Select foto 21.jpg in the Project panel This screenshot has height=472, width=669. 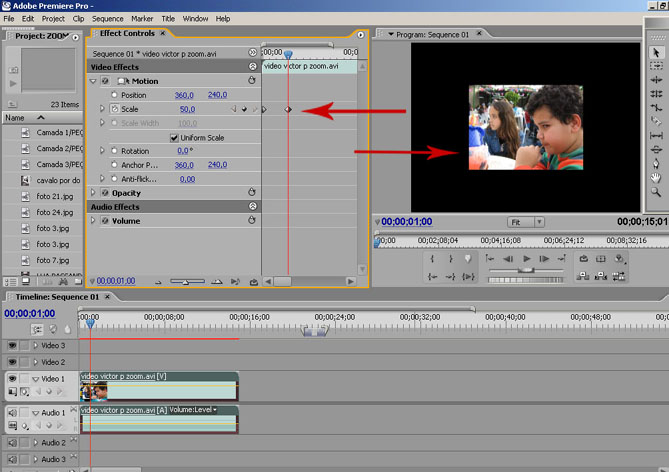click(x=54, y=197)
